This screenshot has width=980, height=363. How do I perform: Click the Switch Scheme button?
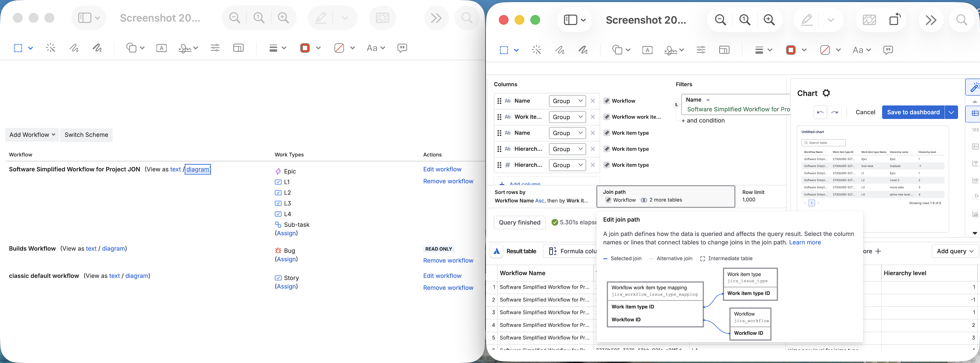coord(86,135)
